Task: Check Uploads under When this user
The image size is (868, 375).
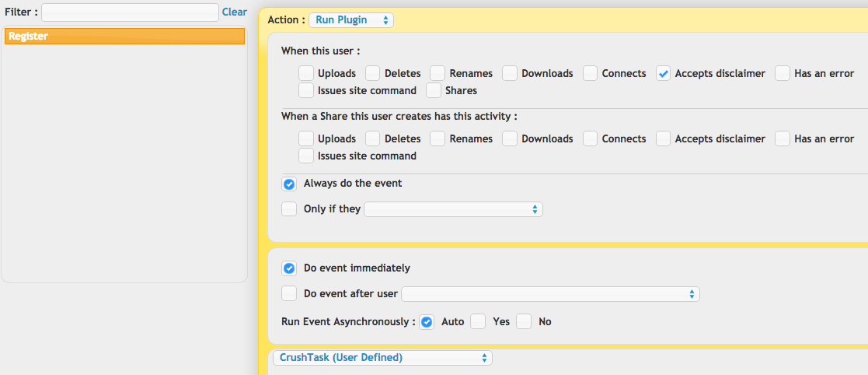Action: [x=306, y=73]
